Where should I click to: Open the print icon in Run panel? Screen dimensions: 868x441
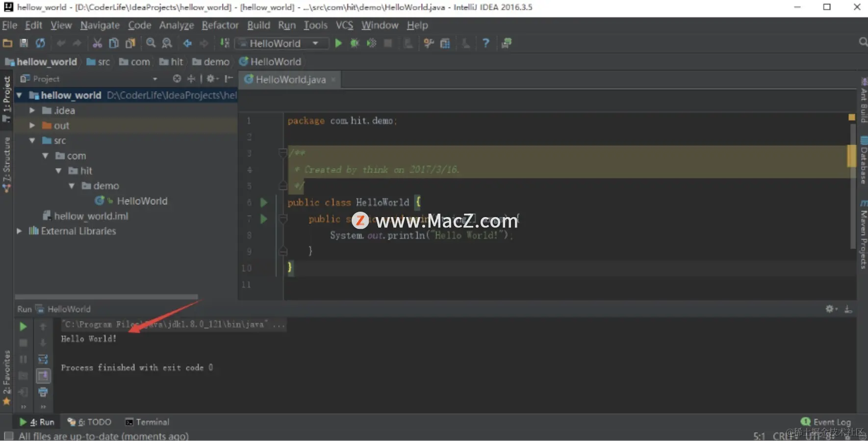coord(43,392)
